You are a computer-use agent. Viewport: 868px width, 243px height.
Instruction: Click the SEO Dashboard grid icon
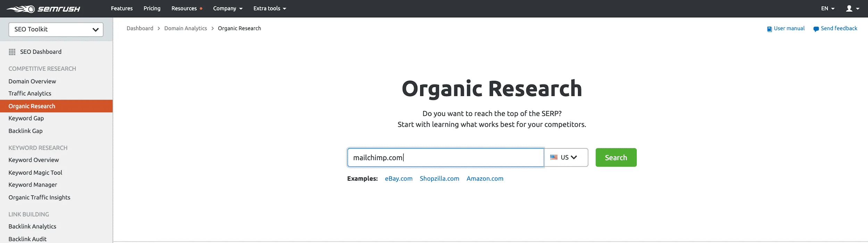pos(12,52)
